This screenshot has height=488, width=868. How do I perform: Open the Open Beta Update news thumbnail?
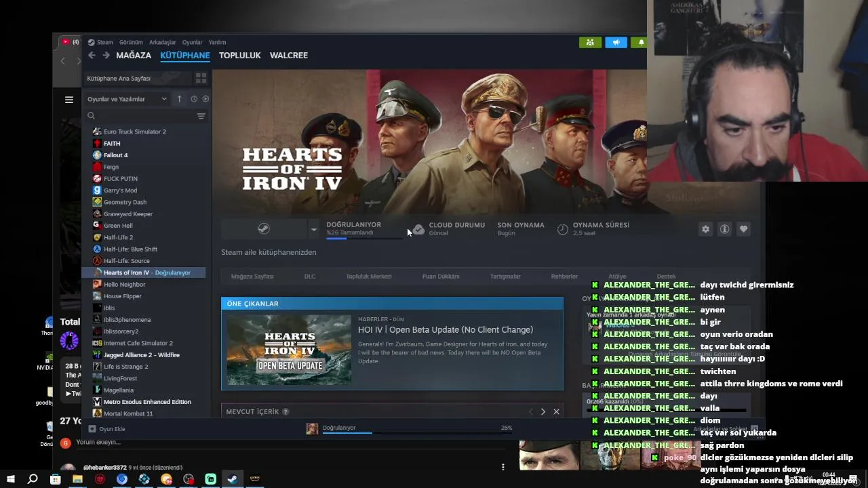coord(289,350)
